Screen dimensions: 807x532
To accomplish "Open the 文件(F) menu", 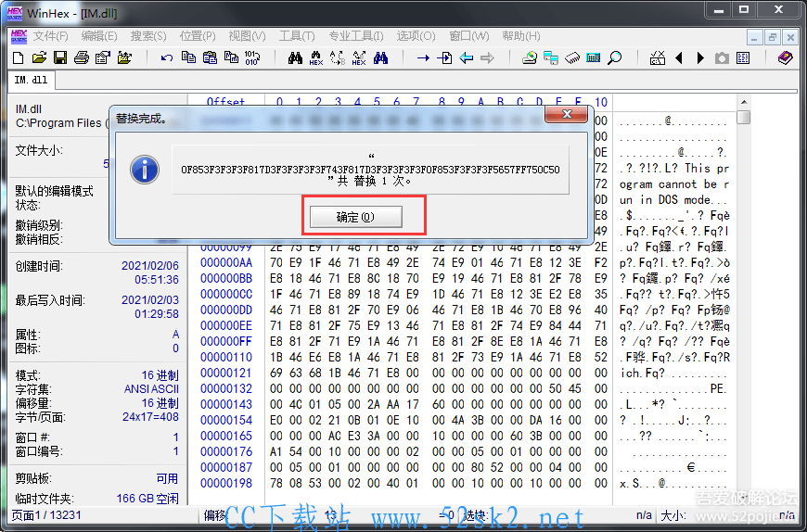I will [50, 36].
